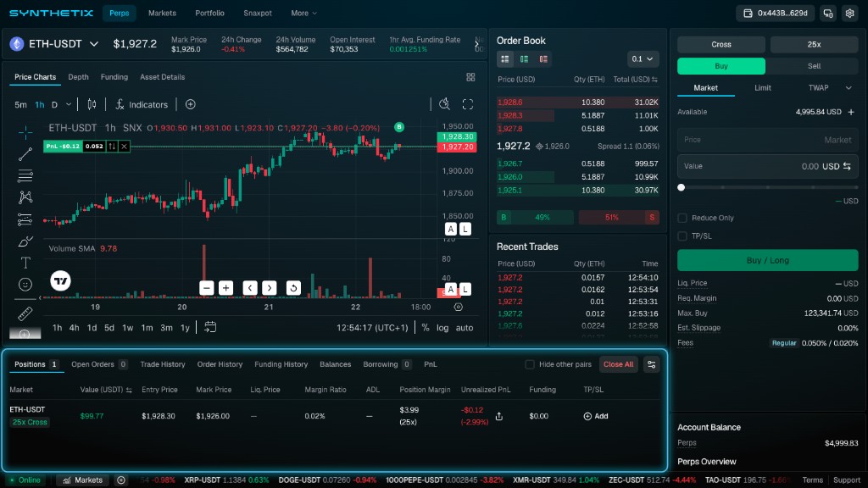Click the add compare symbol plus icon
Viewport: 868px width, 488px height.
click(191, 104)
